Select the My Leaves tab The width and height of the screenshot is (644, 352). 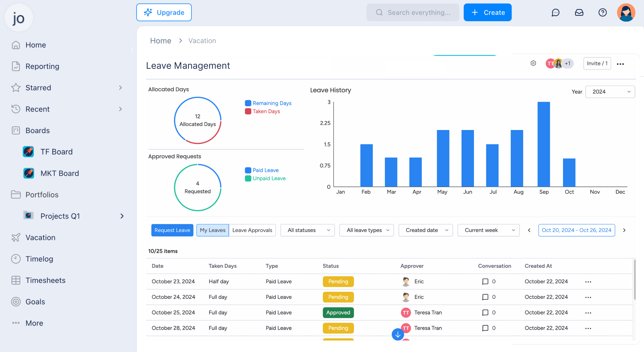point(212,230)
